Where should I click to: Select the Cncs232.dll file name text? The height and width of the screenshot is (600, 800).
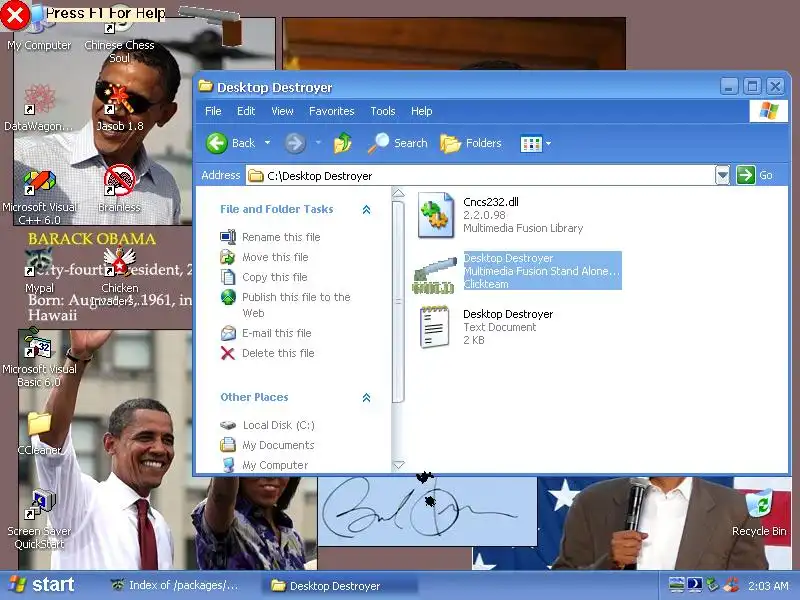tap(491, 202)
